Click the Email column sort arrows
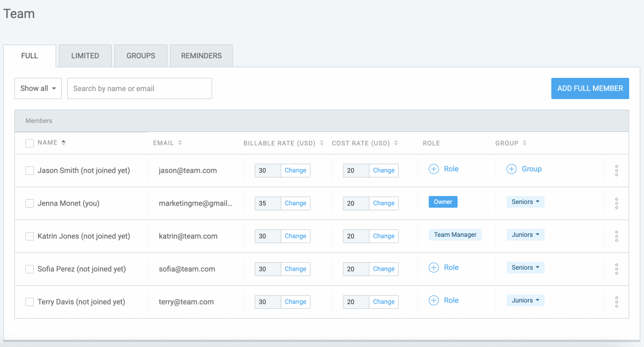 pos(179,142)
